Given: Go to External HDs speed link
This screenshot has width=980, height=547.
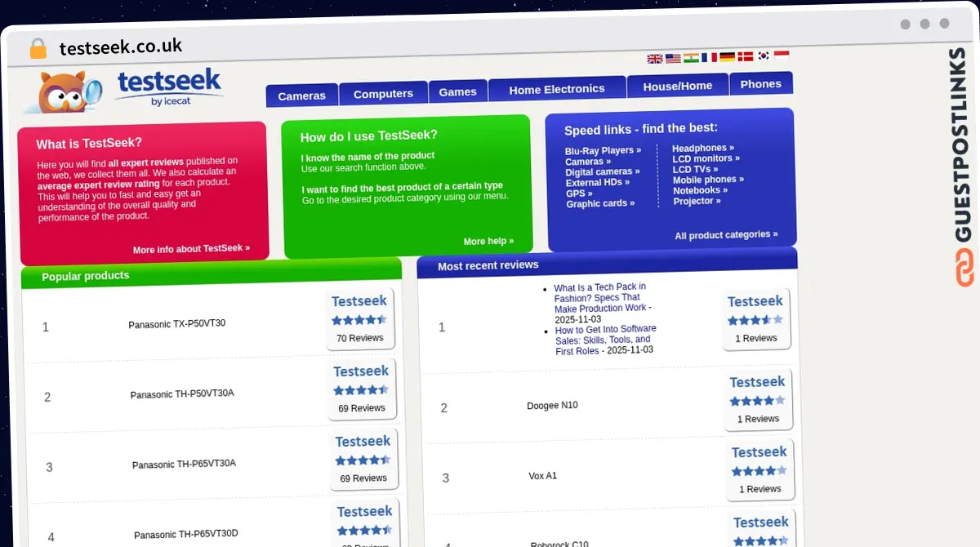Looking at the screenshot, I should click(598, 183).
